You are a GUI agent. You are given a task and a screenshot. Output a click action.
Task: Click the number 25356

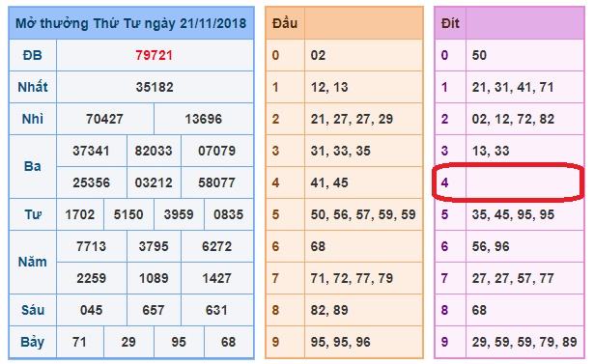coord(92,182)
